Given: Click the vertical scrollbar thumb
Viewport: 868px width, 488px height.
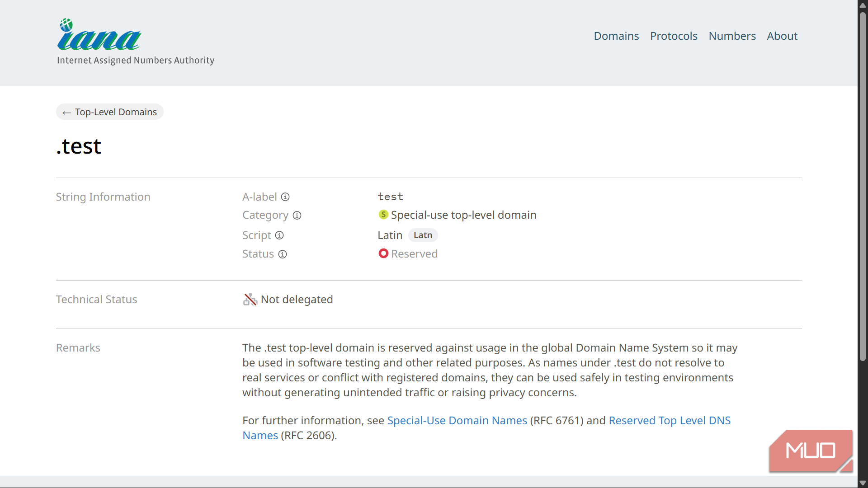Looking at the screenshot, I should click(x=863, y=186).
